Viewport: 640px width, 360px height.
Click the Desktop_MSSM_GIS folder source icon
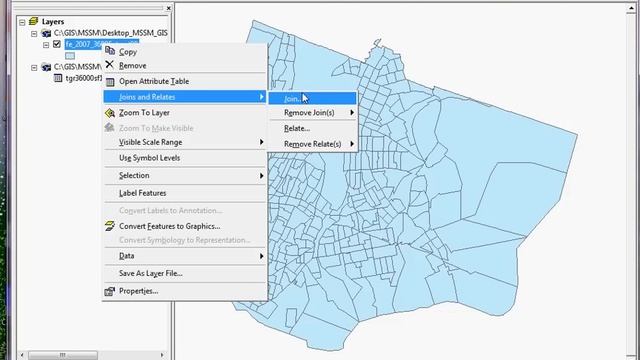pos(46,33)
